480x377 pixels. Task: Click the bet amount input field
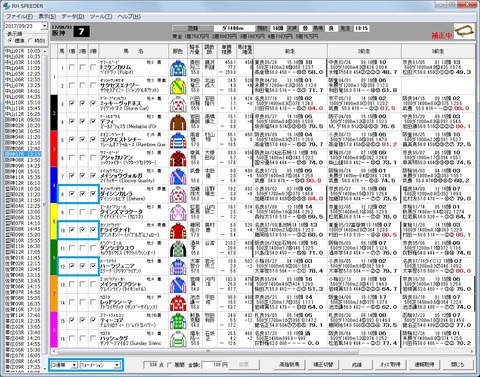(215, 365)
